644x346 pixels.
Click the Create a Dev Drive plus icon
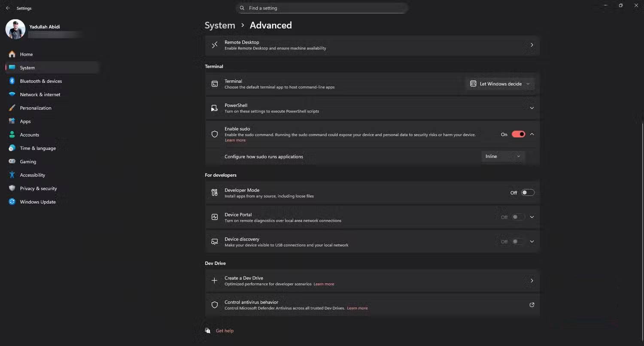point(215,281)
